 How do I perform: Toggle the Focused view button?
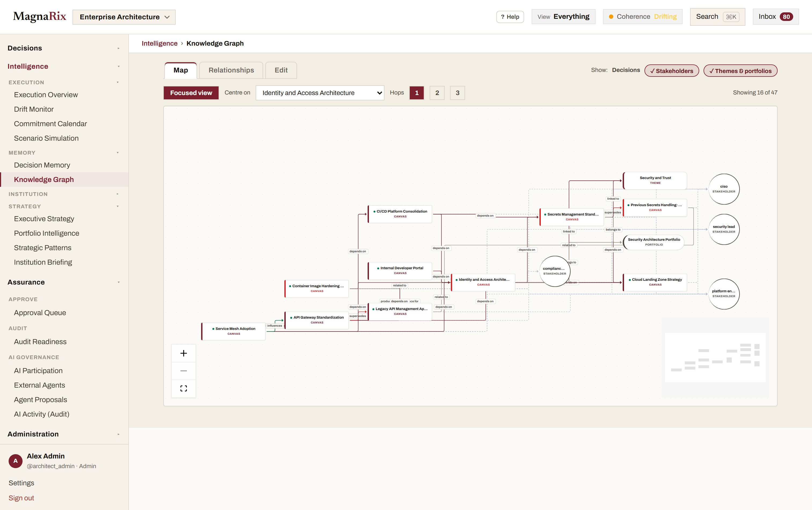(x=191, y=93)
